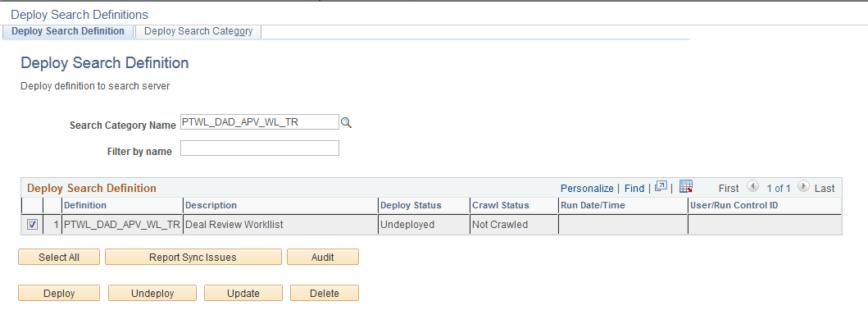868x315 pixels.
Task: Click the First navigation link
Action: (x=729, y=188)
